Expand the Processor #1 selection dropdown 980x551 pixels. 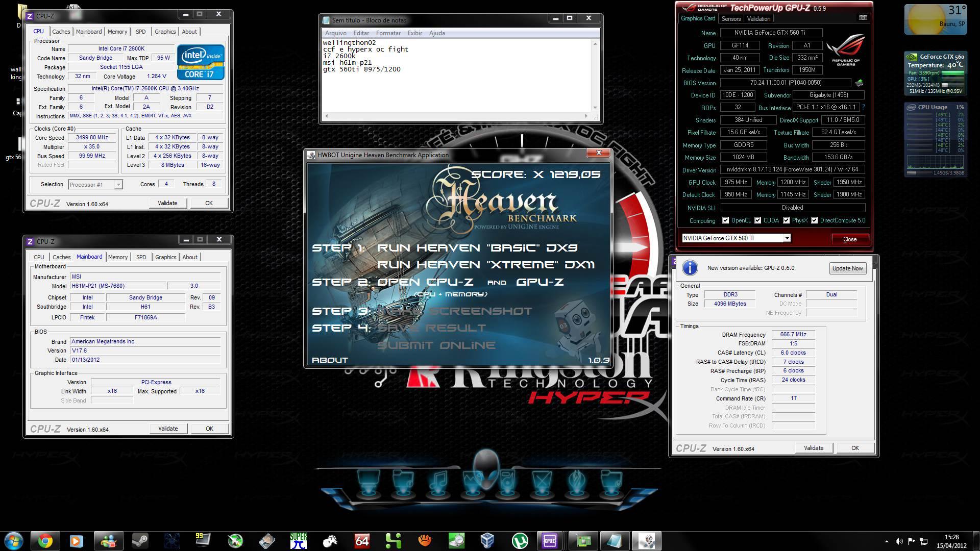click(118, 185)
